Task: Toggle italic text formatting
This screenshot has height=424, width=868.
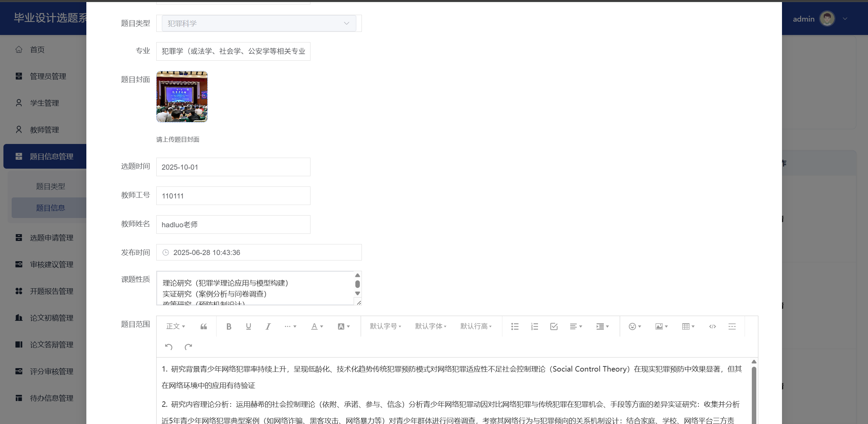Action: point(268,326)
